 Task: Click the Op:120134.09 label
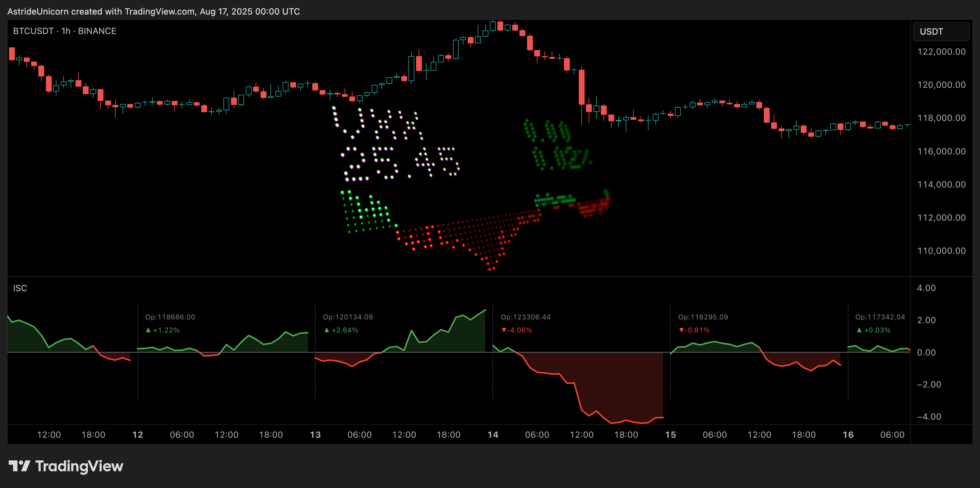(348, 317)
